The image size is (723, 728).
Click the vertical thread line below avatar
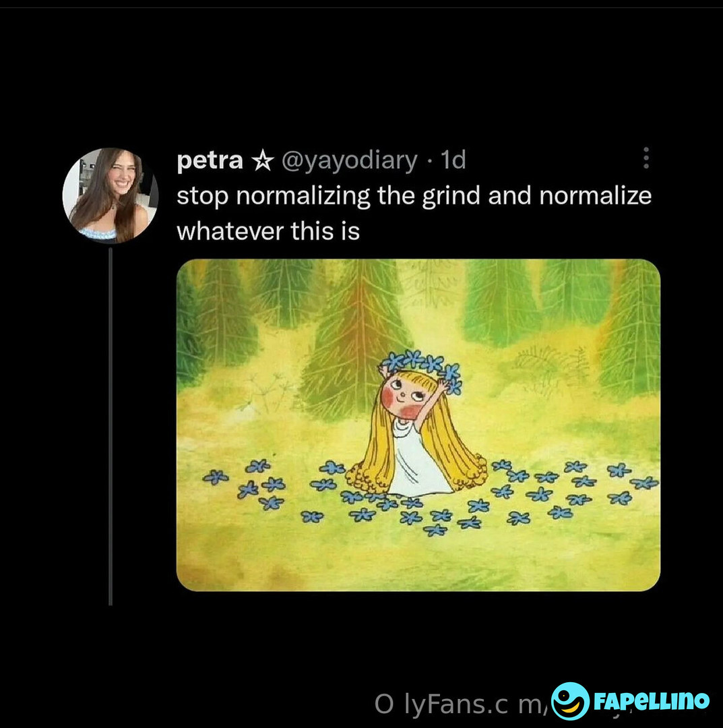coord(111,425)
